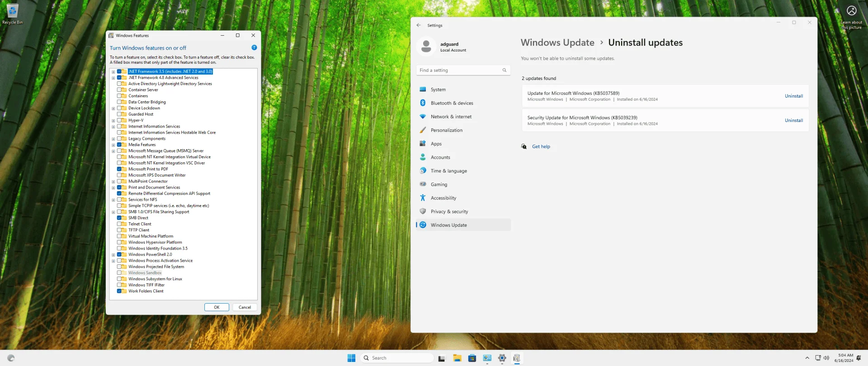The image size is (868, 366).
Task: Open the notification bell in tray
Action: pos(859,358)
